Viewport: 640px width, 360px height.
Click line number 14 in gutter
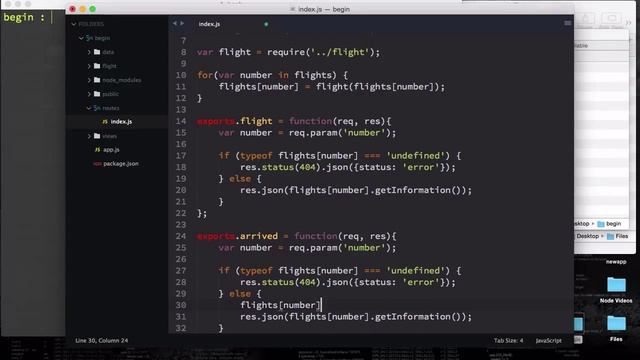(x=181, y=121)
